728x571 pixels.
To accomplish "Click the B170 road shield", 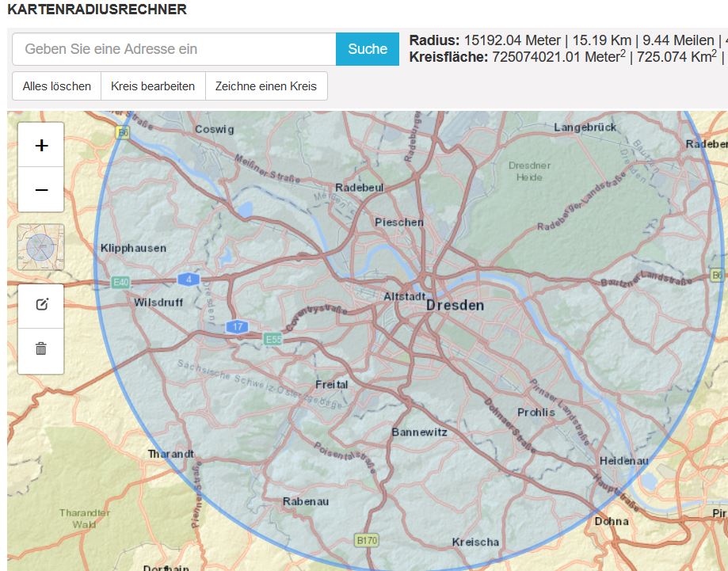I will pos(367,540).
